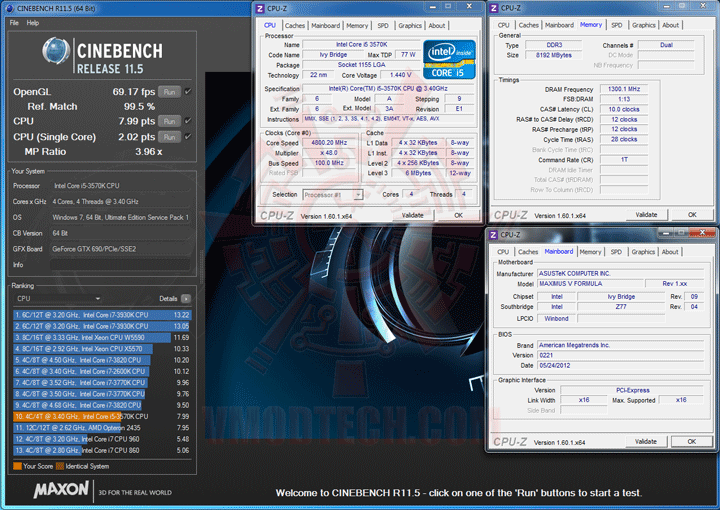Switch to Mainboard tab in CPU window
The image size is (720, 510).
[x=326, y=26]
